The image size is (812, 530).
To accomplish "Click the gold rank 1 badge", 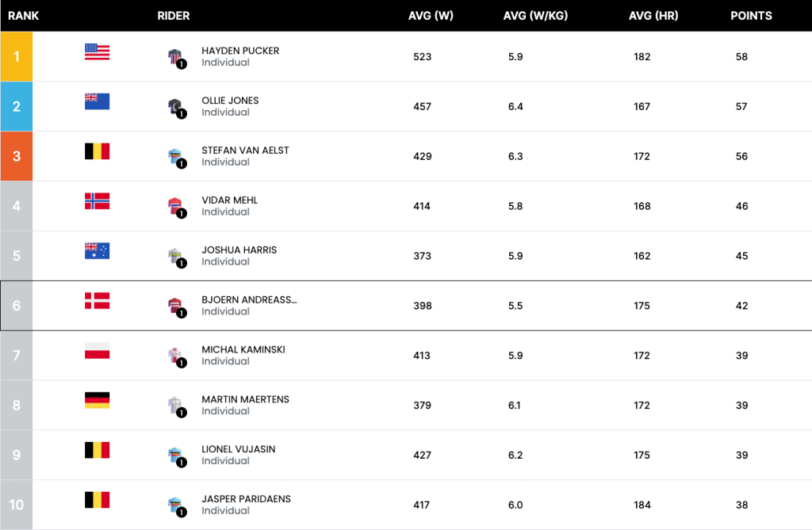I will [x=17, y=56].
